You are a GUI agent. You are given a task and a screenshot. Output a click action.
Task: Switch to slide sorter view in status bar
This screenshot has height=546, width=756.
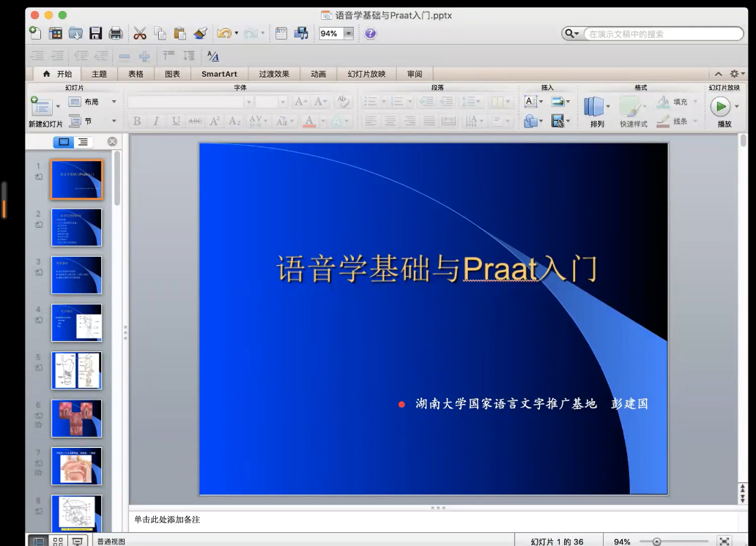pos(58,541)
